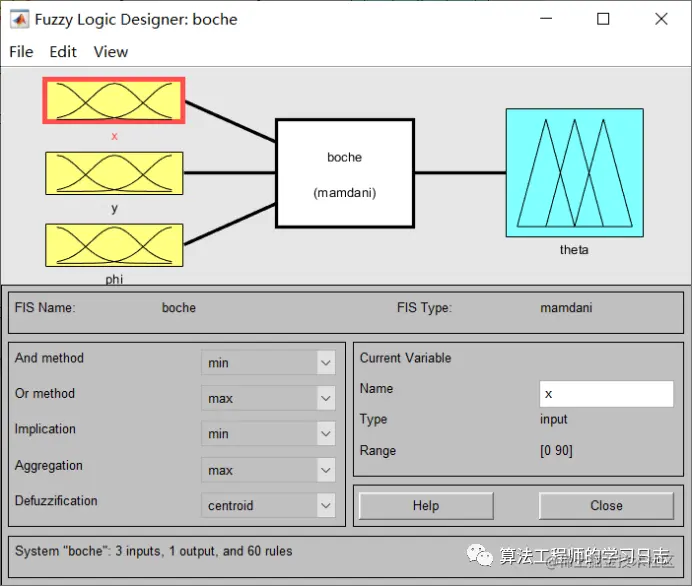Click the Defuzzification label
This screenshot has height=587, width=692.
(x=56, y=500)
